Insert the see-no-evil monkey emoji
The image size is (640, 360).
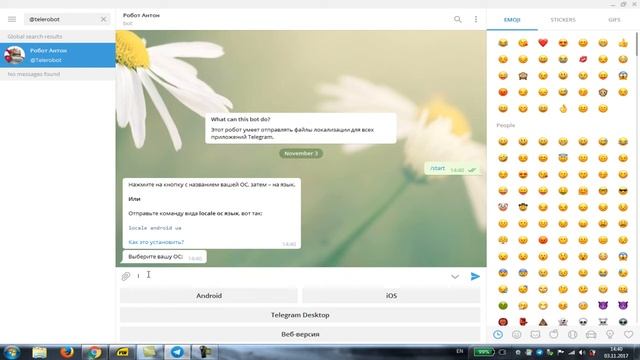coord(523,76)
